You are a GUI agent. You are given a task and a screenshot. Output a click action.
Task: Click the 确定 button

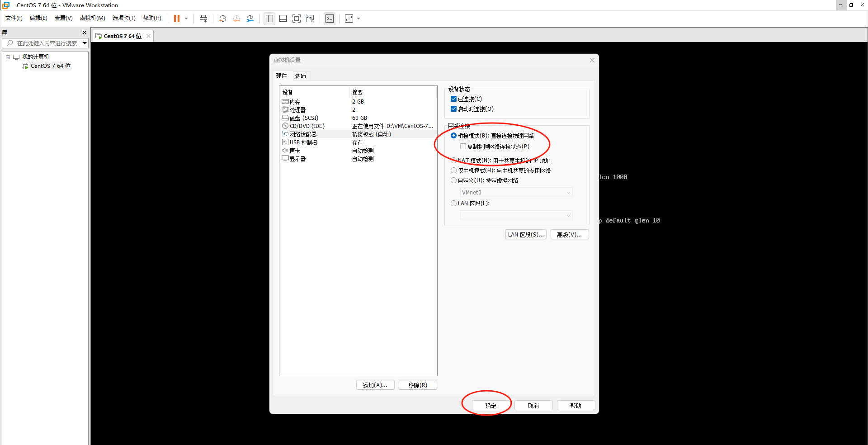point(491,406)
